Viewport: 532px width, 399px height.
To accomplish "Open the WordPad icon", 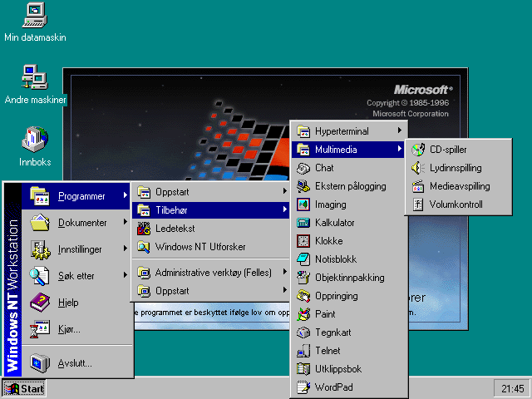I will (303, 387).
